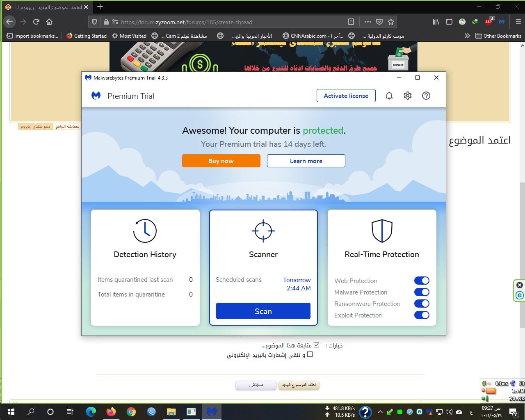Disable Ransomware Protection switch
Viewport: 525px width, 420px height.
[x=422, y=304]
